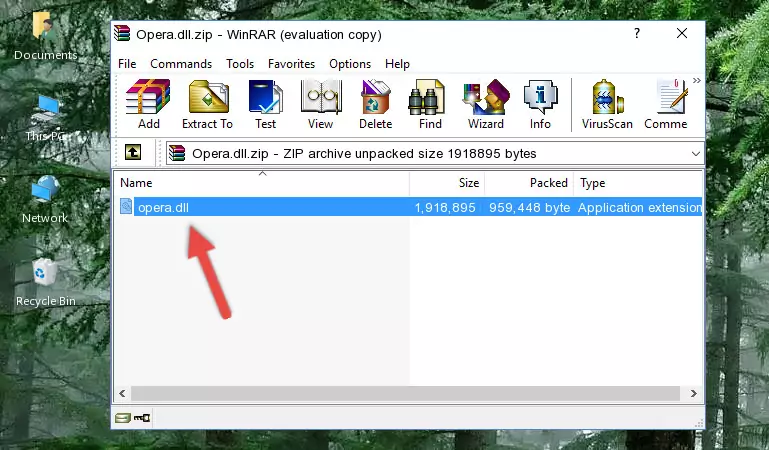Open the Help menu
This screenshot has width=769, height=450.
click(x=397, y=64)
